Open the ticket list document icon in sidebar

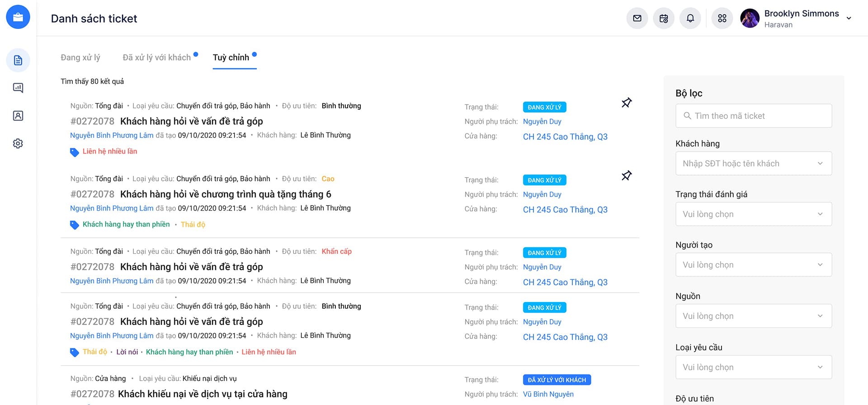(x=18, y=60)
